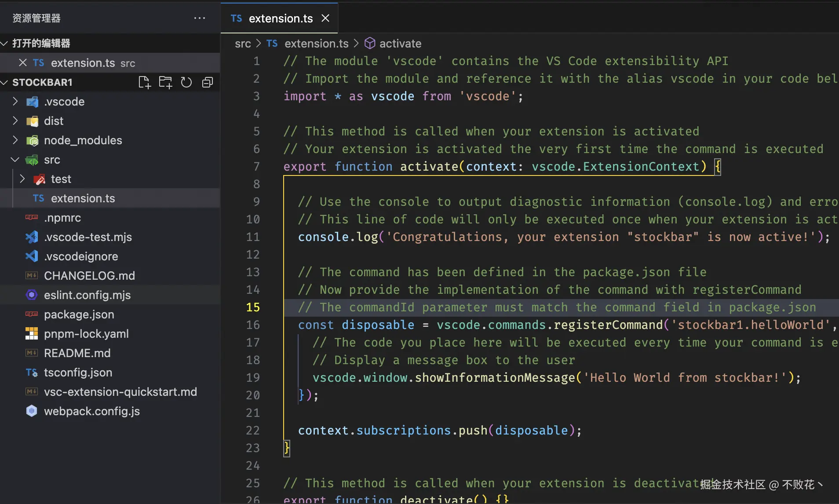Collapse the open editors section
This screenshot has height=504, width=839.
[5, 43]
